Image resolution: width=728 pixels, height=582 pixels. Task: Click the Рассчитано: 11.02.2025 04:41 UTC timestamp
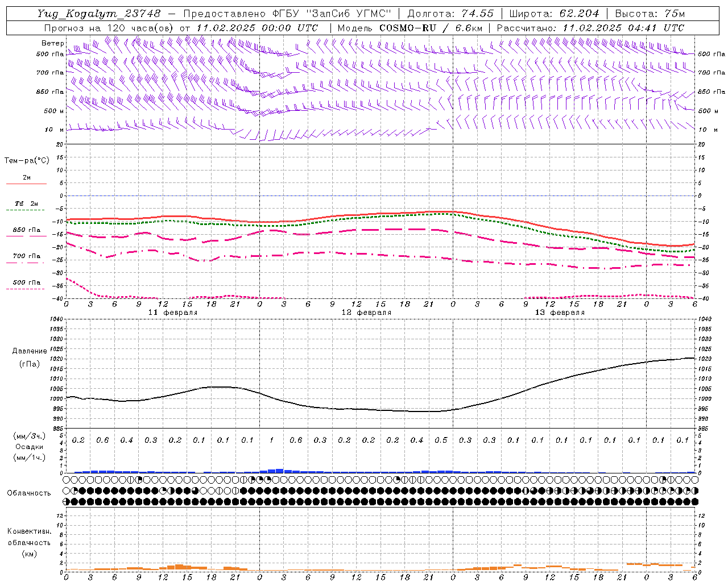590,28
